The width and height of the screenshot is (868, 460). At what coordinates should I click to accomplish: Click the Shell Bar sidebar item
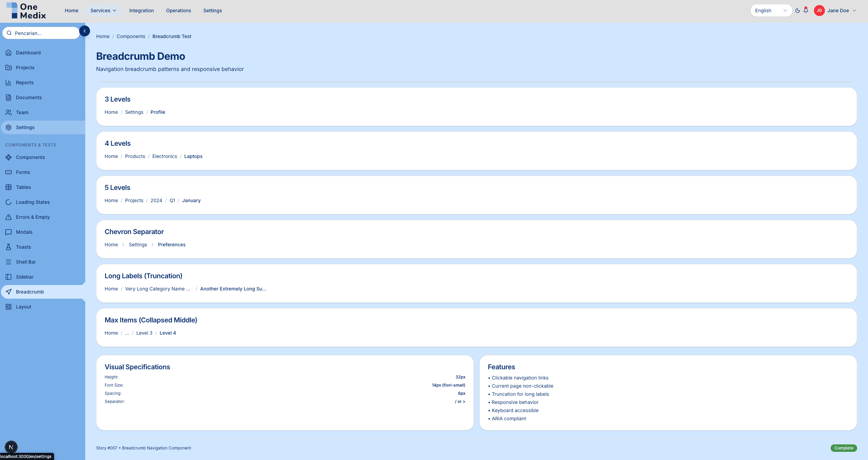coord(26,262)
